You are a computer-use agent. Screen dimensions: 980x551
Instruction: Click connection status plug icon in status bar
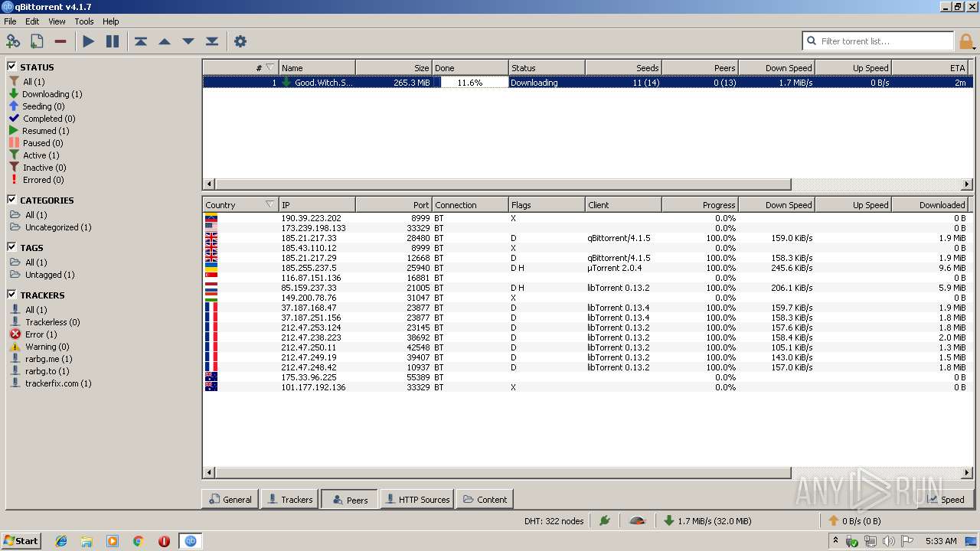(x=605, y=521)
